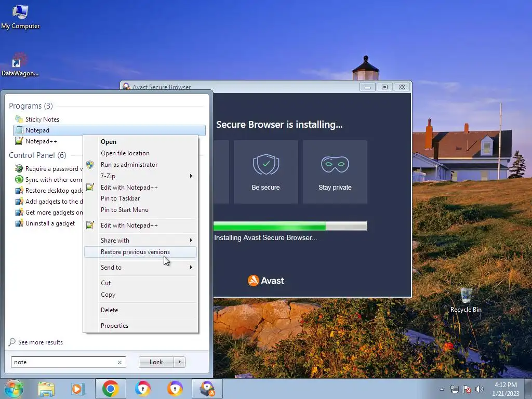The image size is (532, 399).
Task: Show hidden system tray icons
Action: tap(442, 389)
